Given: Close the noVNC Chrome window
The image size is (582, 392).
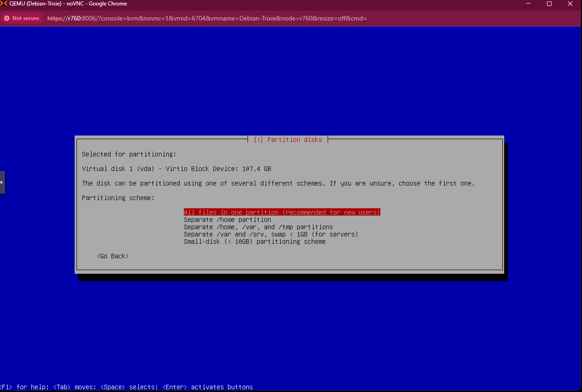Looking at the screenshot, I should click(570, 4).
